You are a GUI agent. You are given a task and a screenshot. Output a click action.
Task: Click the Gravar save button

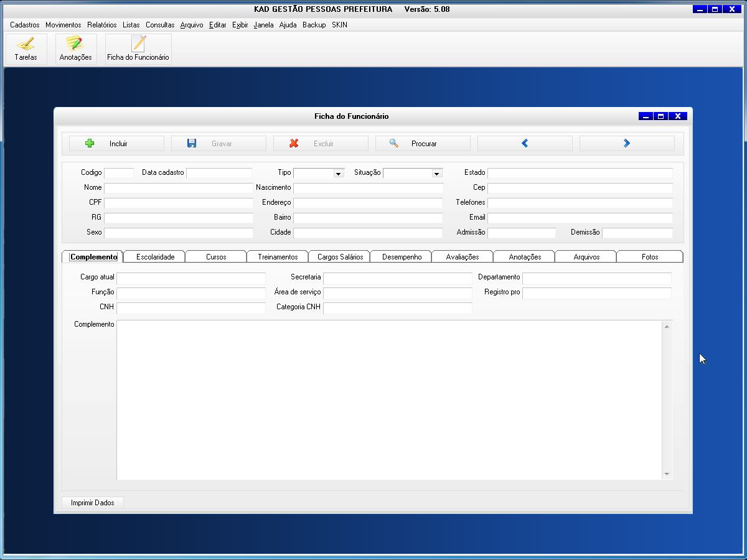click(218, 144)
